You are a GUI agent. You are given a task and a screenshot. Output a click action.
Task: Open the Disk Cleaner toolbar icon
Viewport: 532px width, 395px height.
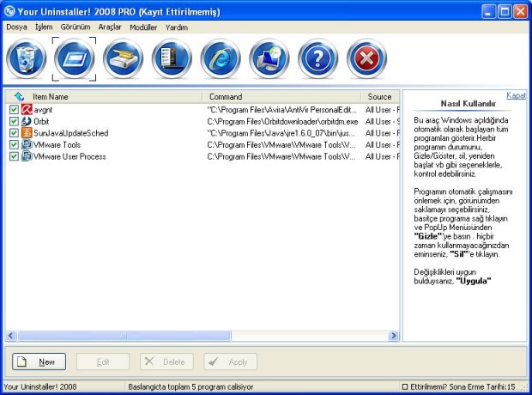tap(124, 58)
